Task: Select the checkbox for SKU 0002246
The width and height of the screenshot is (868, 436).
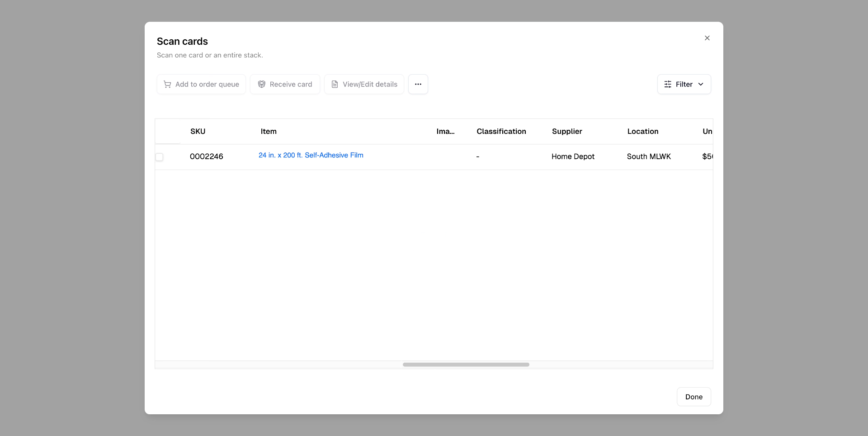Action: tap(159, 157)
